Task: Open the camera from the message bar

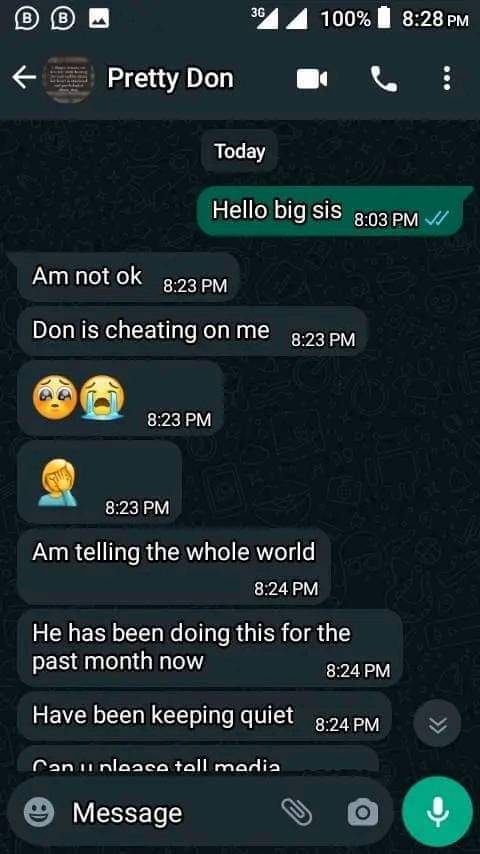Action: [363, 813]
